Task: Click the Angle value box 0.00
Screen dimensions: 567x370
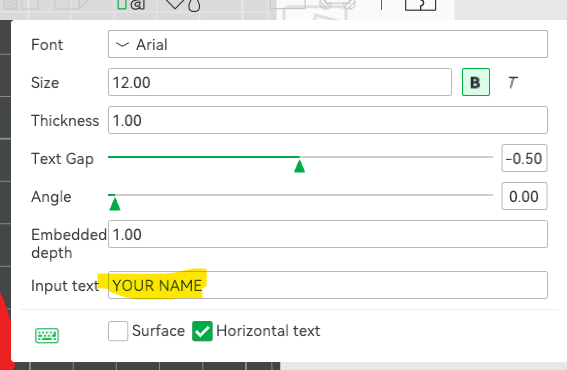Action: (x=524, y=196)
